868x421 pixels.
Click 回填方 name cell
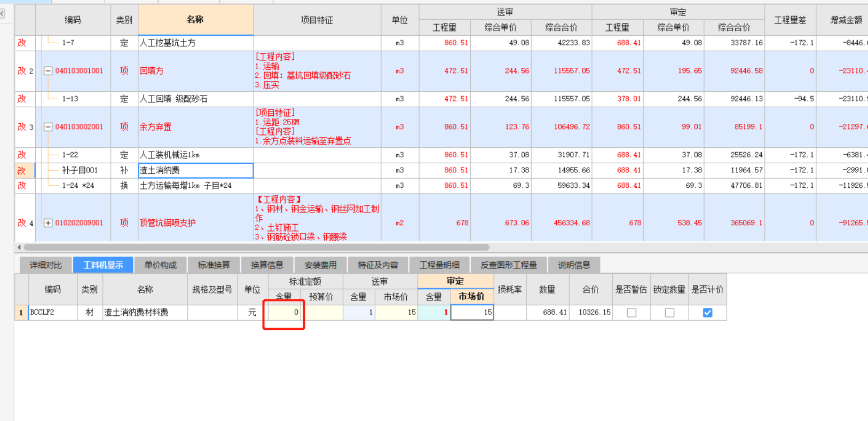(195, 71)
